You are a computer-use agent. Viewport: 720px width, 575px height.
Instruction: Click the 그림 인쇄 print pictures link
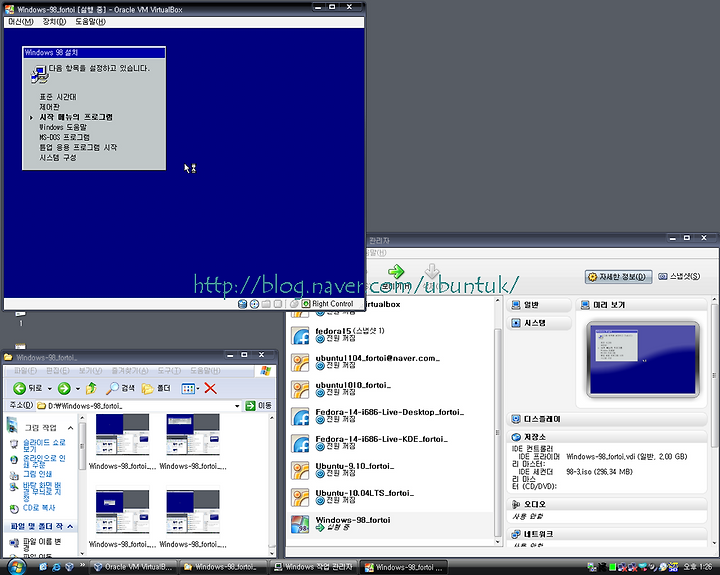pos(37,474)
